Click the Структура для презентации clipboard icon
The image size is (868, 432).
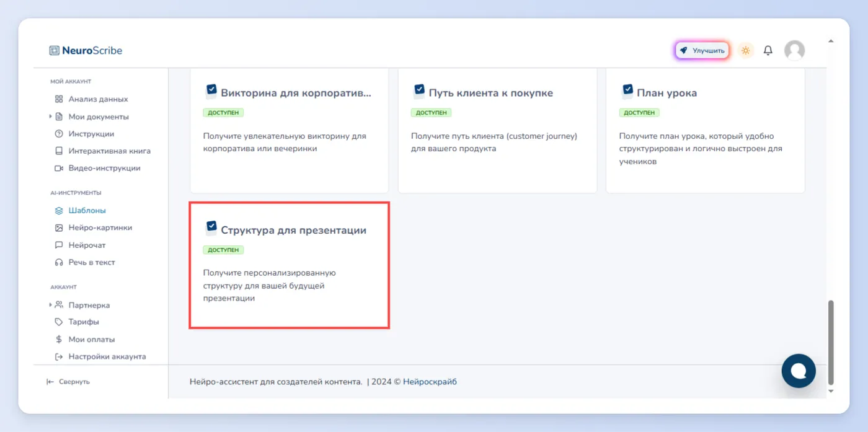[x=211, y=228]
